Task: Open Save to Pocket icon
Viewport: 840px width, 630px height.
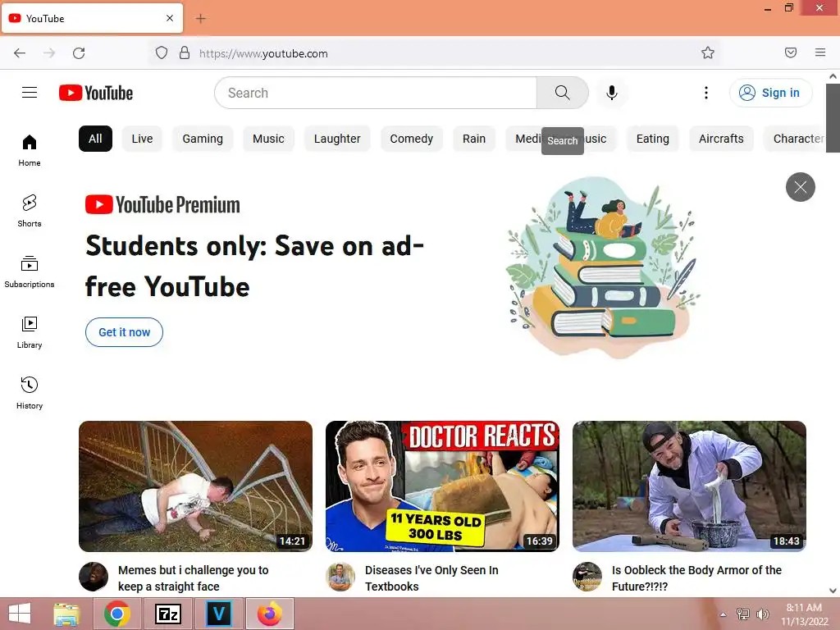Action: click(791, 52)
